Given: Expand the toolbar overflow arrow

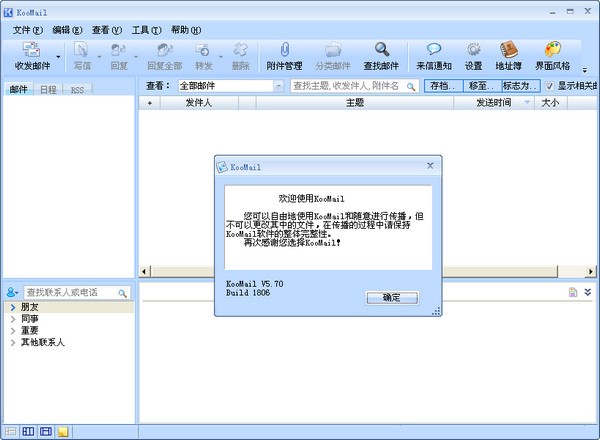Looking at the screenshot, I should [585, 70].
